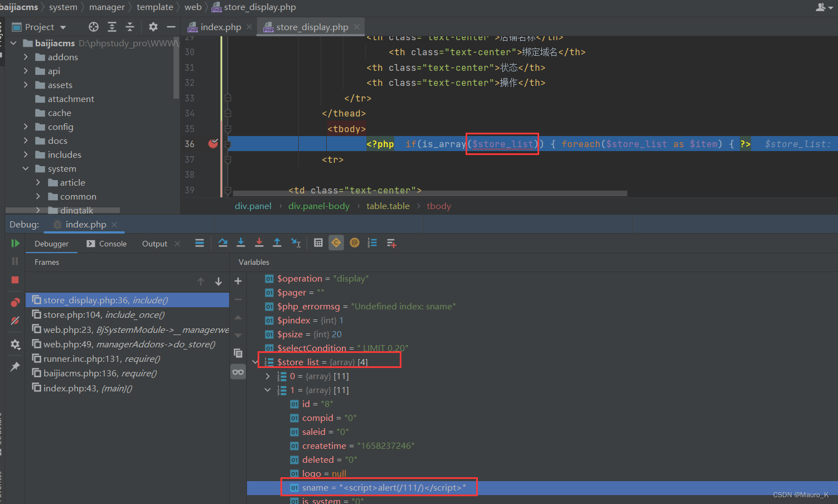Viewport: 838px width, 504px height.
Task: Collapse the $store_list array variable
Action: click(x=255, y=362)
